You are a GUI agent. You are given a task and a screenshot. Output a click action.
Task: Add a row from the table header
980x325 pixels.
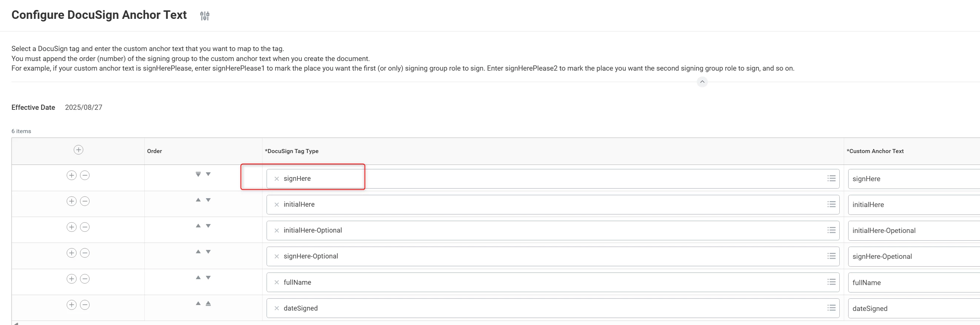pos(78,150)
